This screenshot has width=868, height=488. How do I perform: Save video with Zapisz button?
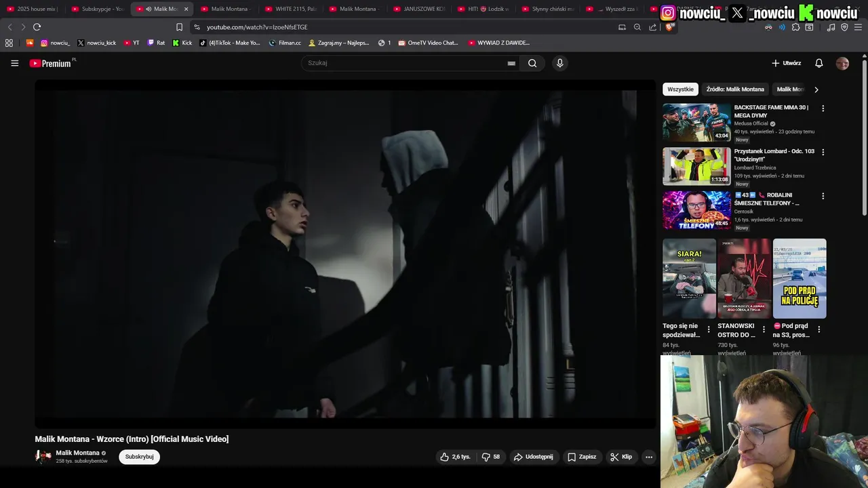pos(582,457)
